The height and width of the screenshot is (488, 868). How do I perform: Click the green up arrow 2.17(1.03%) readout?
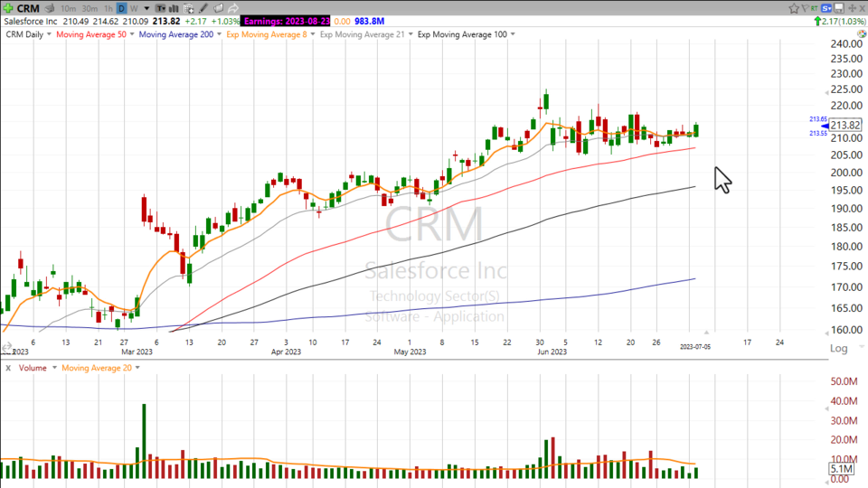839,21
